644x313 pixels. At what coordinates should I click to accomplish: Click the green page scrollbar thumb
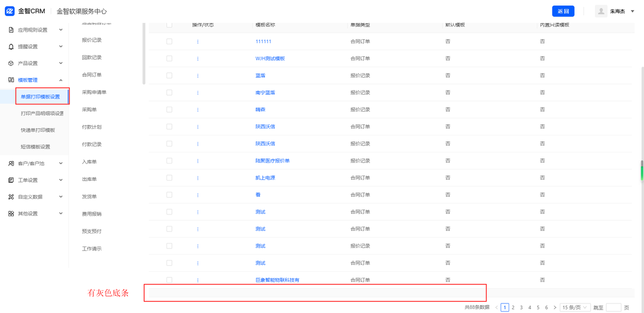pyautogui.click(x=641, y=170)
